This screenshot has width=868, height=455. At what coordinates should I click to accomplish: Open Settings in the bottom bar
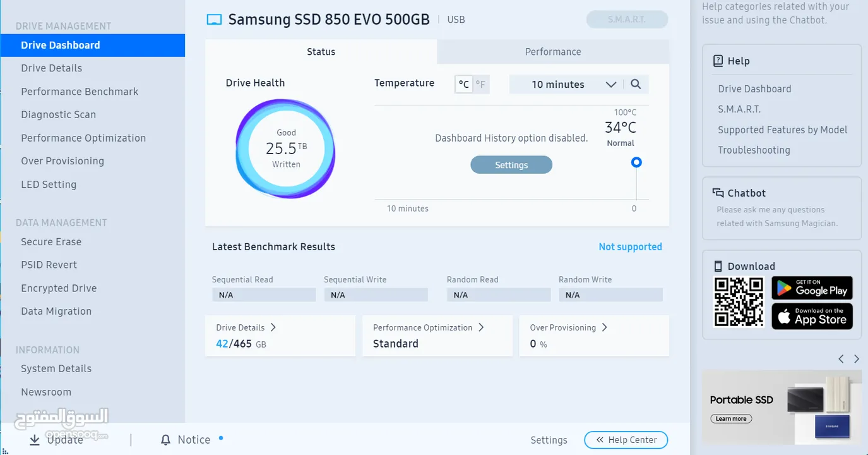pos(549,440)
